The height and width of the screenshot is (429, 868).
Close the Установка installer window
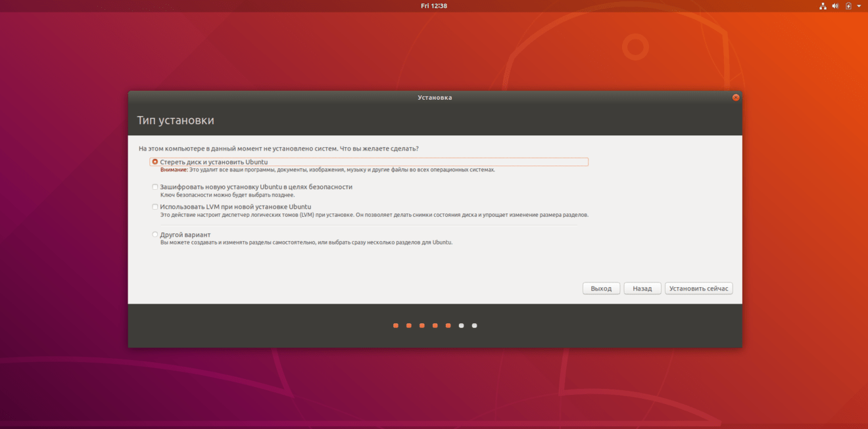point(735,97)
